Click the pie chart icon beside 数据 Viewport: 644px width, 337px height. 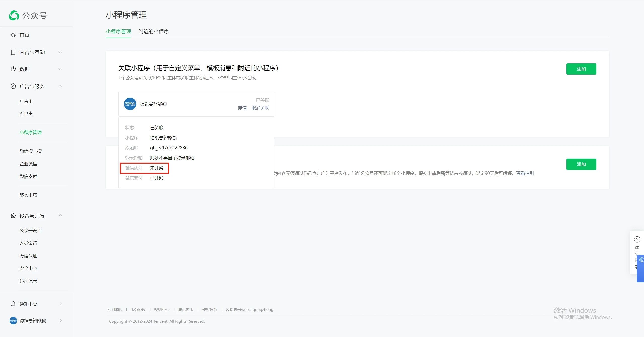[13, 69]
